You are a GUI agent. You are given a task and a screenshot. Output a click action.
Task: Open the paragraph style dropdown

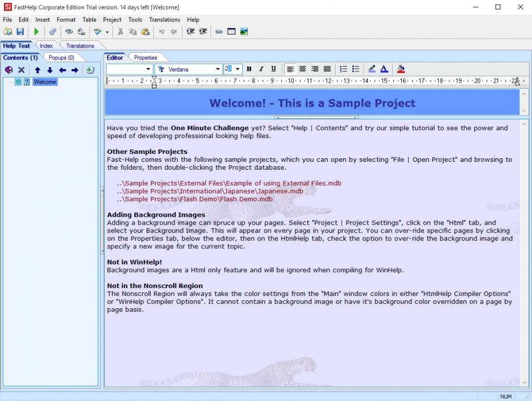coord(148,69)
